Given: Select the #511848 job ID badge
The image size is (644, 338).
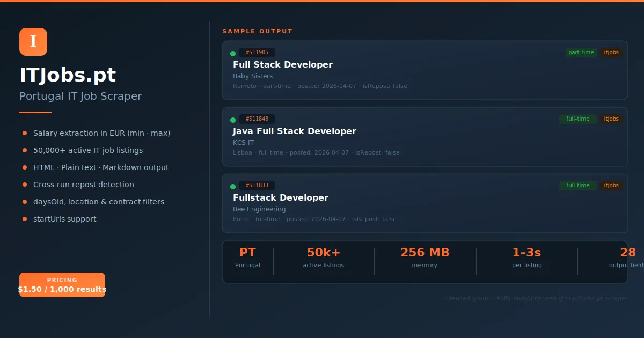Looking at the screenshot, I should [257, 119].
